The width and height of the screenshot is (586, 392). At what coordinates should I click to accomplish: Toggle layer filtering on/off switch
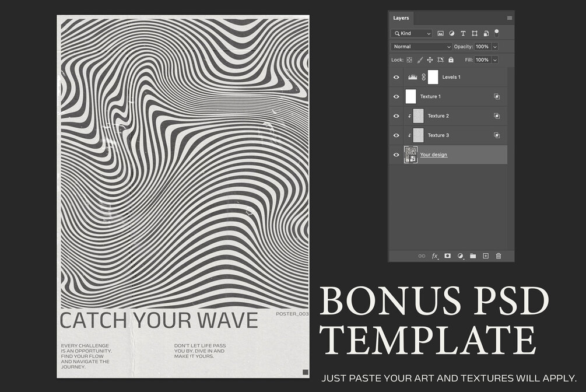[497, 33]
